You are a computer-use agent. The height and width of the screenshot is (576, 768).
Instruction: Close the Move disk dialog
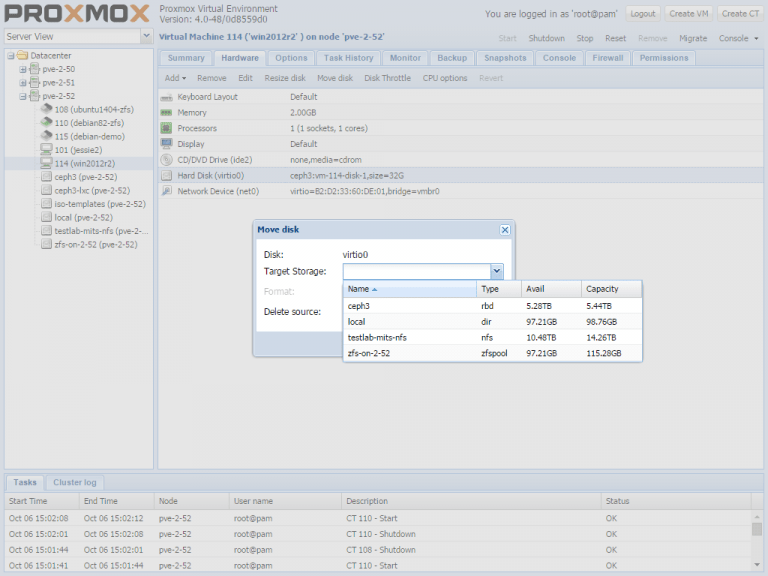505,230
